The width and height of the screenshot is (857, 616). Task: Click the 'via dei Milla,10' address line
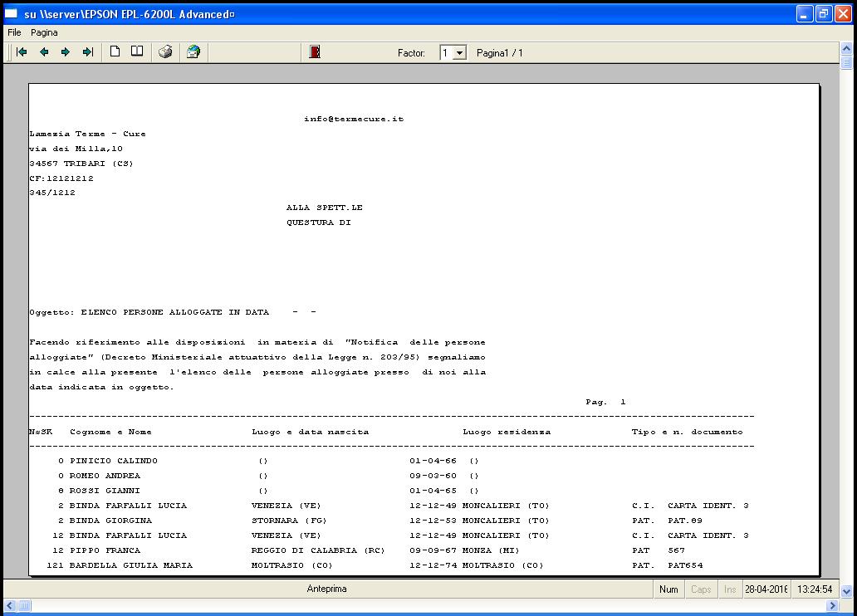[76, 149]
